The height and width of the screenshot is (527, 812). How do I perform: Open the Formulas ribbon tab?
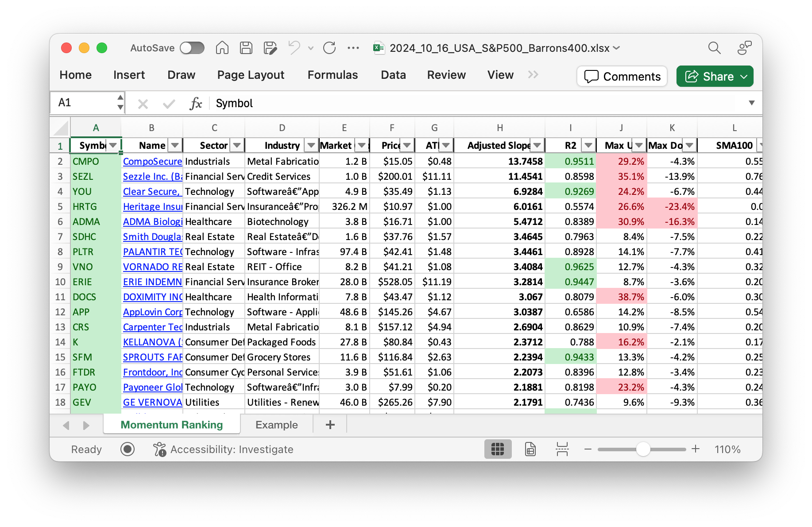pyautogui.click(x=333, y=75)
